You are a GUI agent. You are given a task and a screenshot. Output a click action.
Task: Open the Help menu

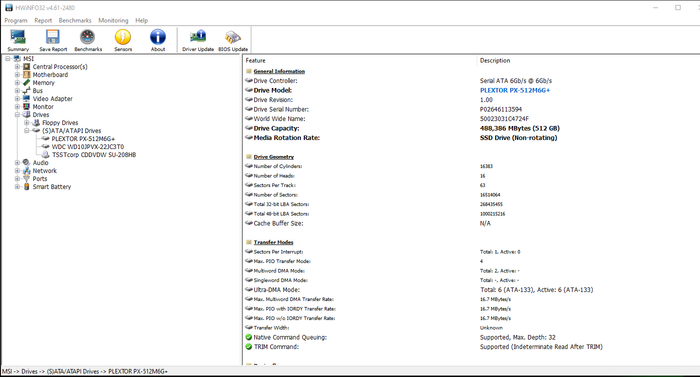[x=142, y=21]
